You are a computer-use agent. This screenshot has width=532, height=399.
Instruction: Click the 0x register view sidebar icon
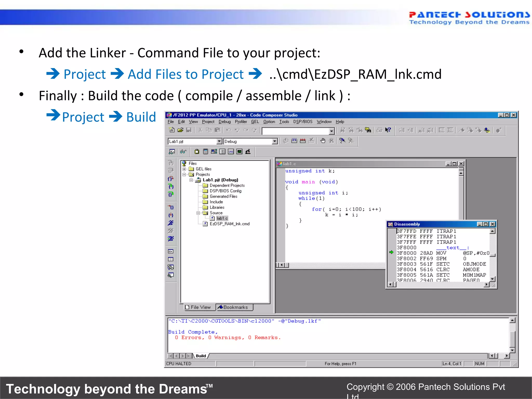(x=171, y=251)
